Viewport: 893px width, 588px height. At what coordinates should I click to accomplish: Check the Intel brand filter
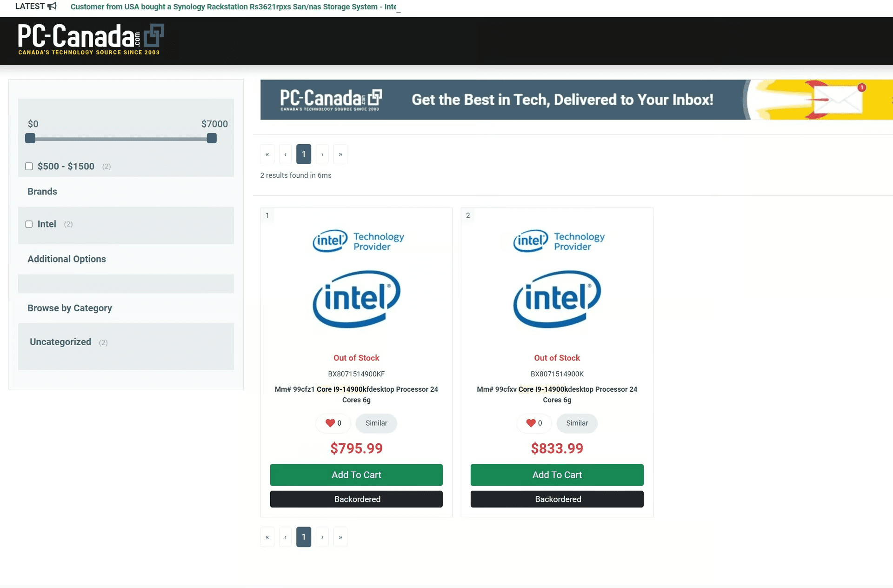tap(29, 224)
